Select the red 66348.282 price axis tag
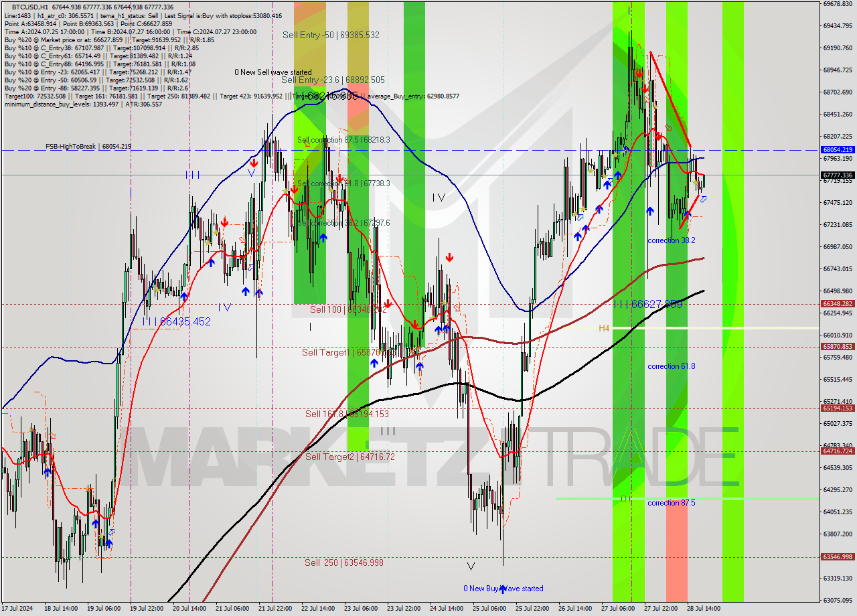 (x=838, y=303)
